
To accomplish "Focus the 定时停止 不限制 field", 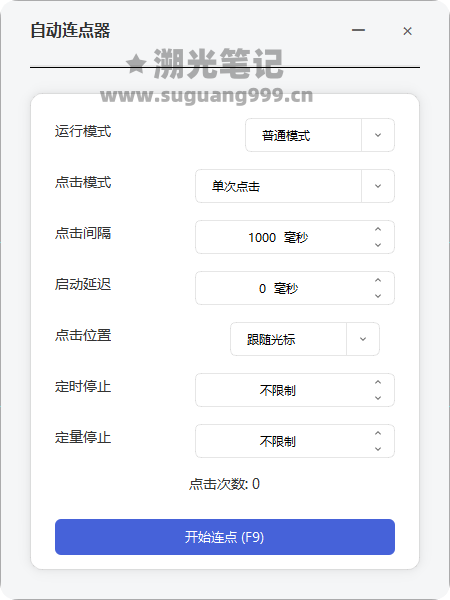I will tap(295, 390).
